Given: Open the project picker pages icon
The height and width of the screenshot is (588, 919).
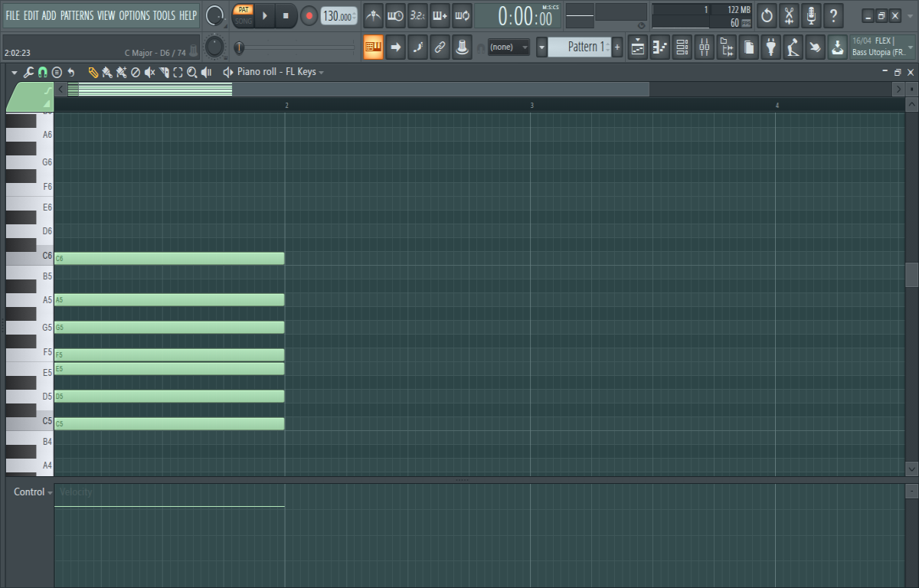Looking at the screenshot, I should pyautogui.click(x=748, y=47).
